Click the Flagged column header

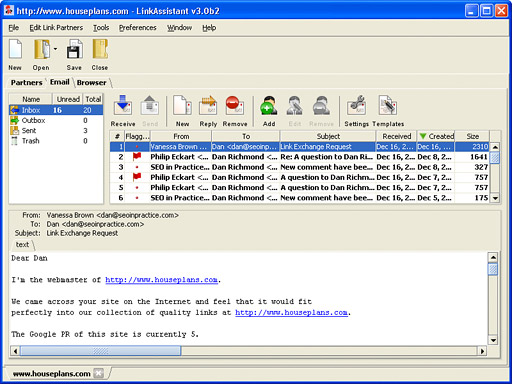point(137,136)
